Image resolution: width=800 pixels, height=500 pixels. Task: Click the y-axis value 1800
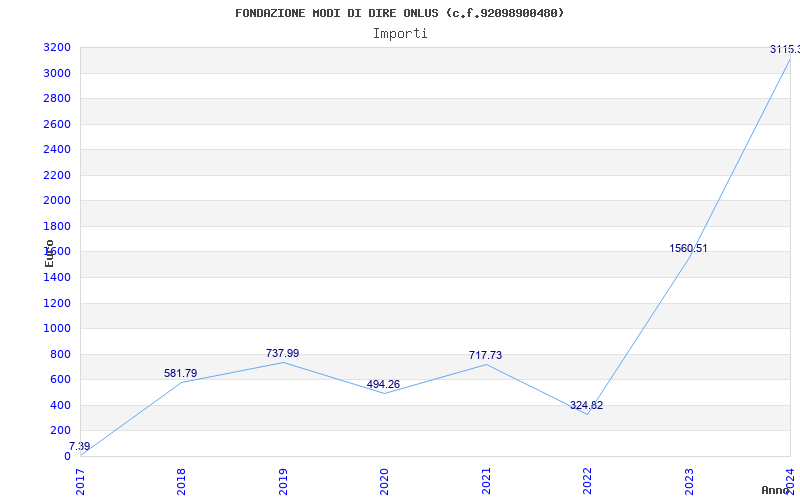[x=57, y=227]
